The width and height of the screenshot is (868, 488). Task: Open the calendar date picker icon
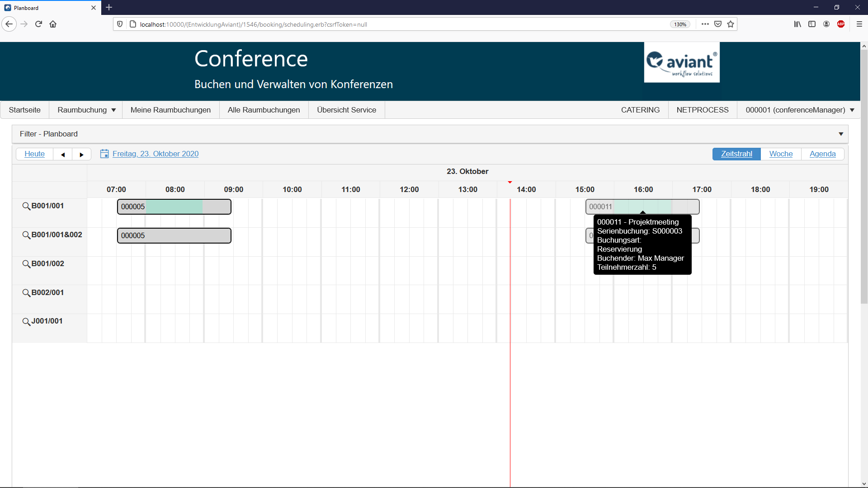click(104, 154)
